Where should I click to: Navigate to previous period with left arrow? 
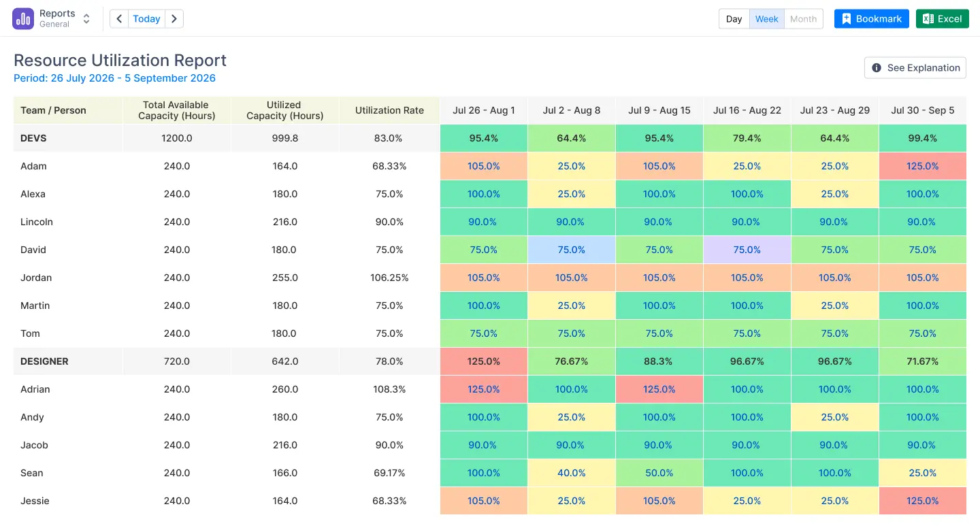[x=118, y=18]
